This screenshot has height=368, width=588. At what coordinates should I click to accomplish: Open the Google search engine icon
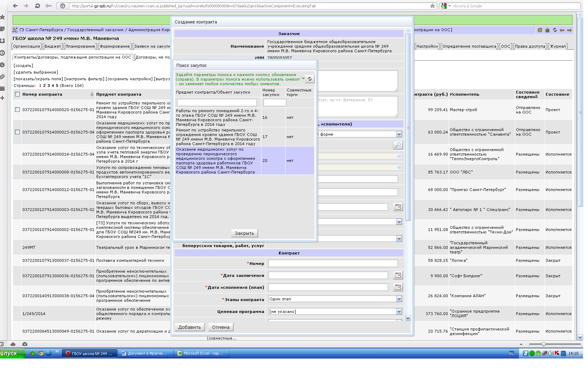(443, 6)
